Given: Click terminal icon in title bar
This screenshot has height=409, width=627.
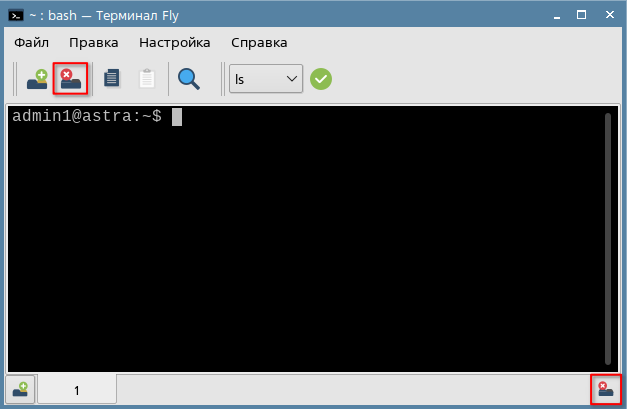Looking at the screenshot, I should point(16,16).
